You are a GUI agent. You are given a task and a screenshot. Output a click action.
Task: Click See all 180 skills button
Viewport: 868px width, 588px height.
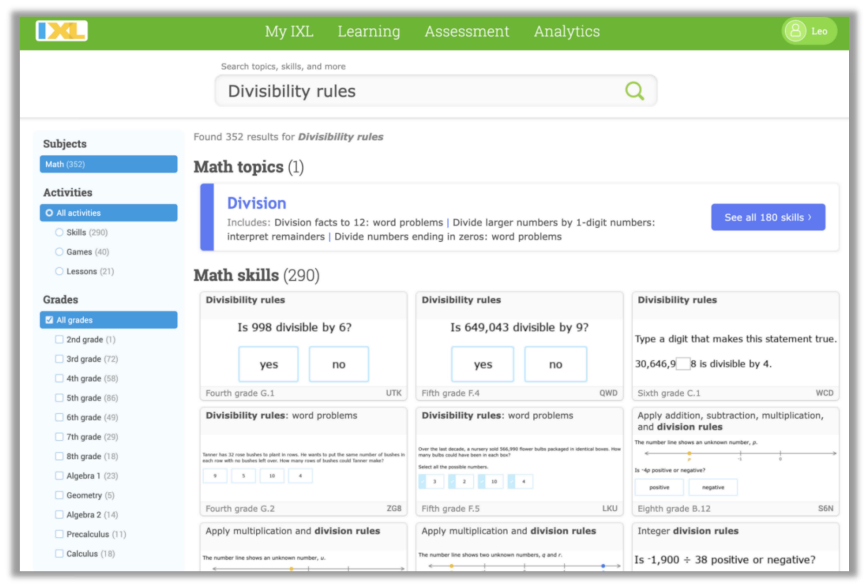point(768,217)
